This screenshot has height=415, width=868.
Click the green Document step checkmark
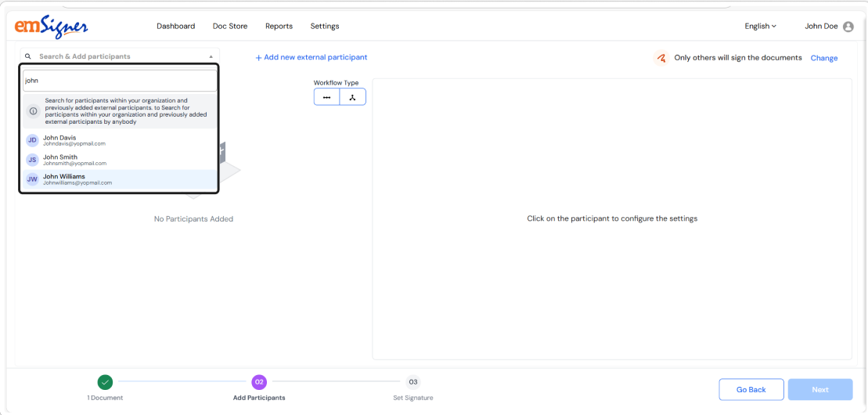(x=105, y=382)
